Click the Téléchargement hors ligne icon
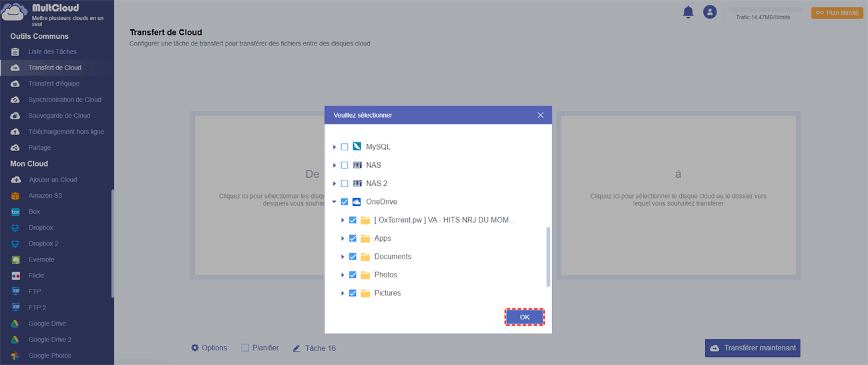This screenshot has width=868, height=365. 15,132
